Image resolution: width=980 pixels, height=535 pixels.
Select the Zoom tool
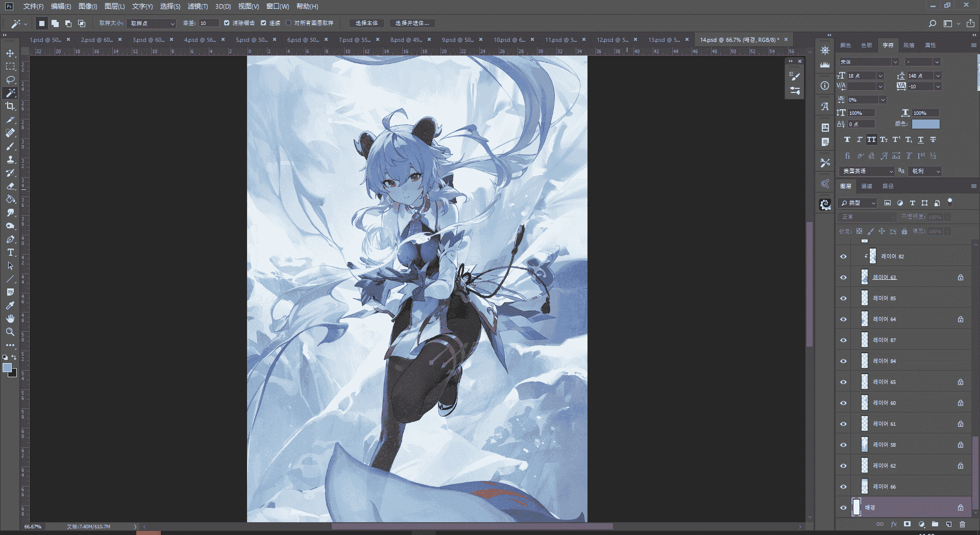click(x=10, y=332)
